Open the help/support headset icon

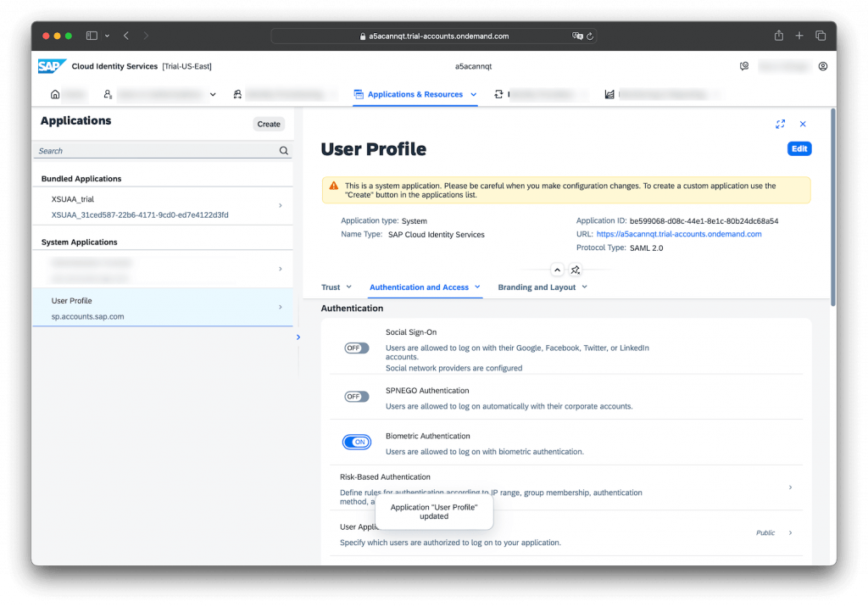[744, 66]
